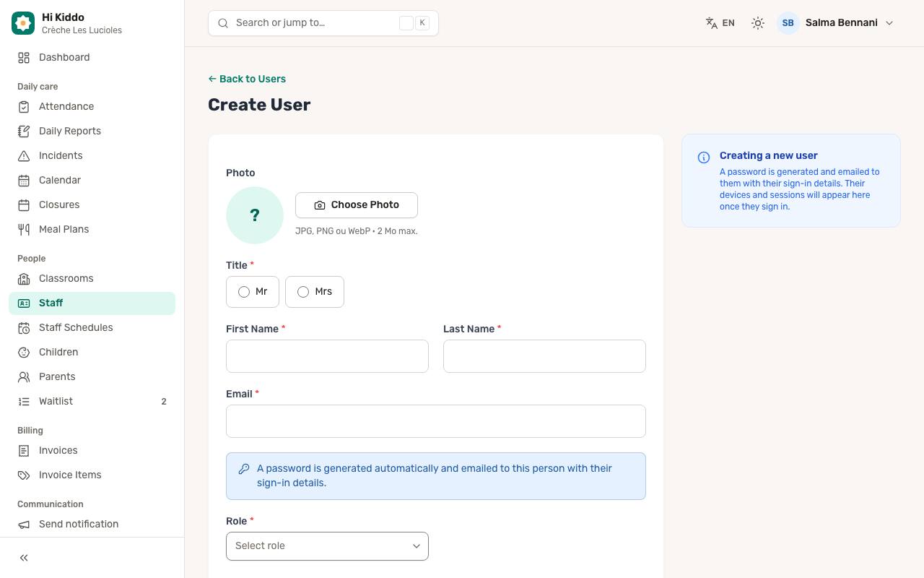Click the Classrooms building icon
924x578 pixels.
click(24, 278)
